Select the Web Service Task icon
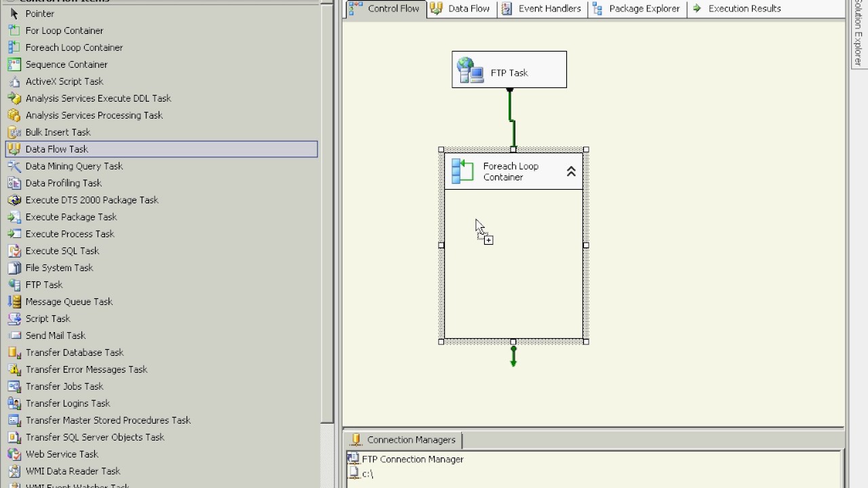Viewport: 868px width, 488px height. [14, 454]
